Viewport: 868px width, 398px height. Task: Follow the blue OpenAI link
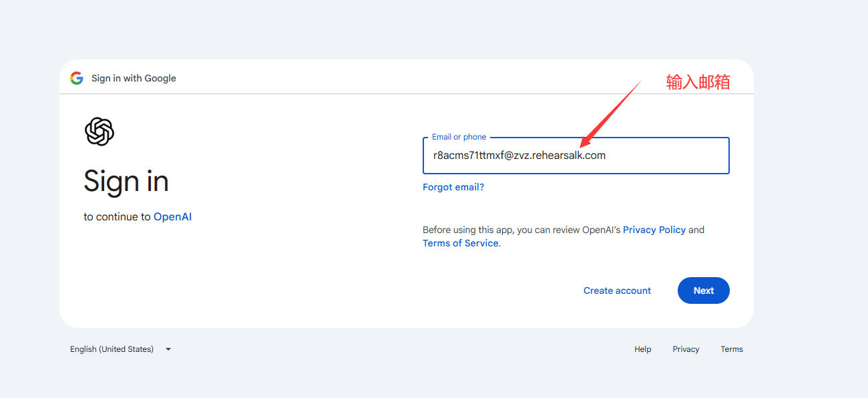173,216
